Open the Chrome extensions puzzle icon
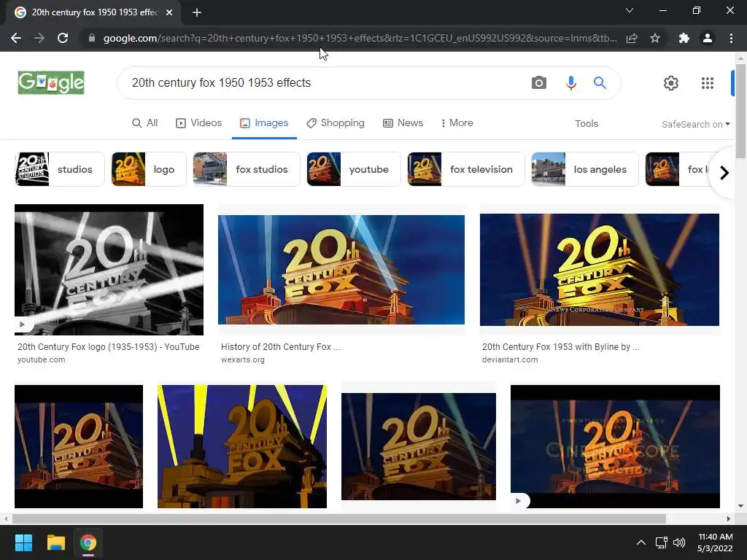Image resolution: width=747 pixels, height=560 pixels. point(684,38)
